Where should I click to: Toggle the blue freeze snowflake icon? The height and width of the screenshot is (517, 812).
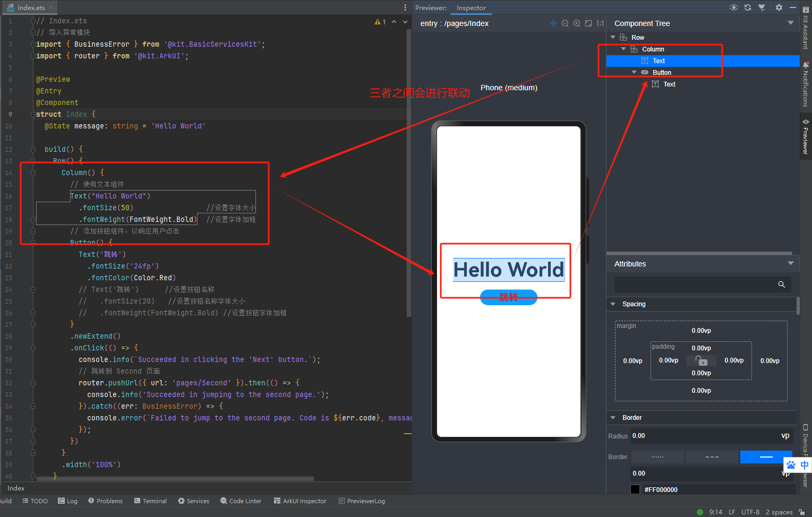553,23
